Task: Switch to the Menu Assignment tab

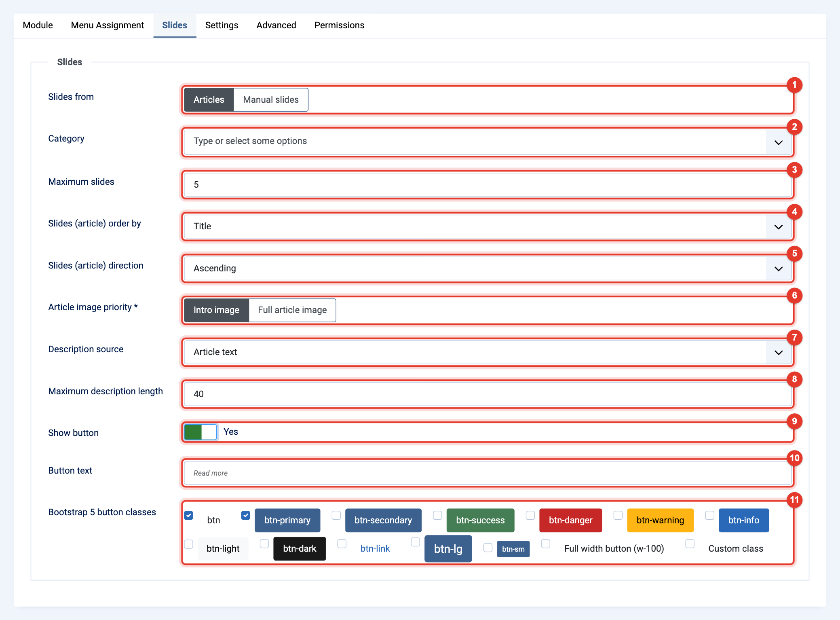Action: pos(108,25)
